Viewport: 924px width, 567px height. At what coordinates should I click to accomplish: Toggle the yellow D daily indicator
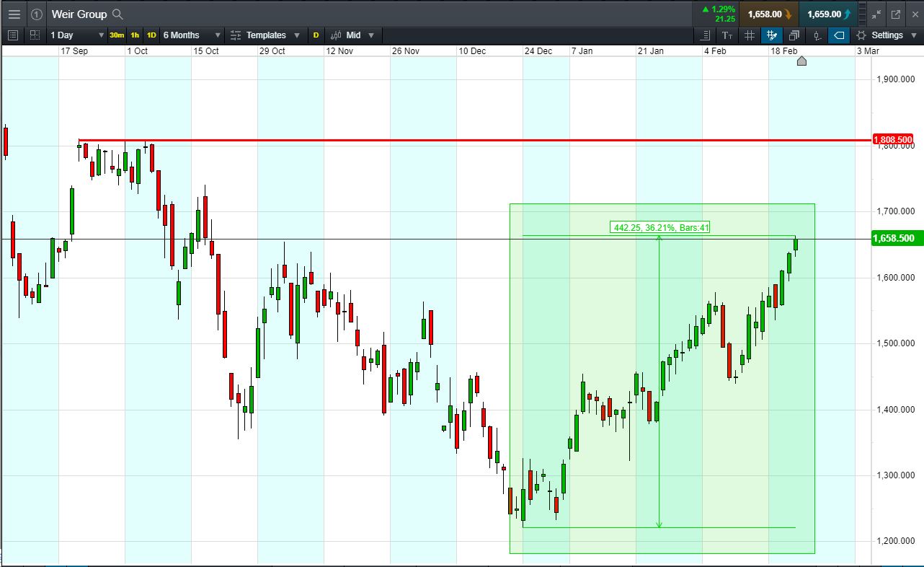(x=314, y=35)
